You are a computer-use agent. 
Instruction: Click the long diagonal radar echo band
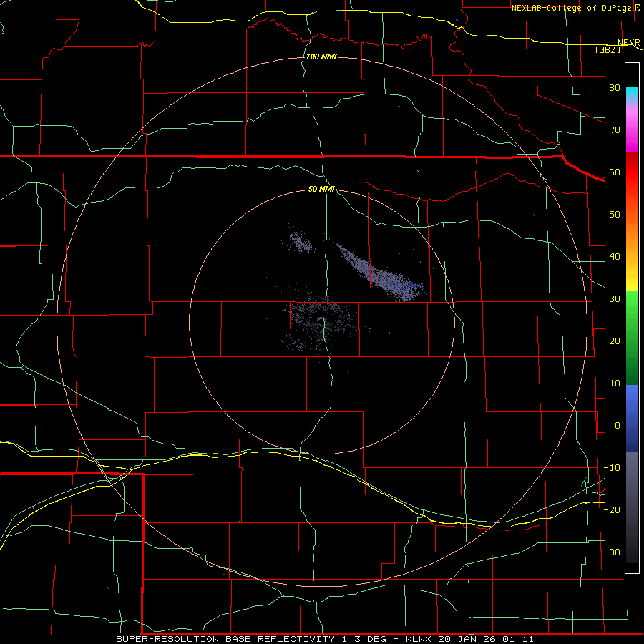(x=381, y=274)
